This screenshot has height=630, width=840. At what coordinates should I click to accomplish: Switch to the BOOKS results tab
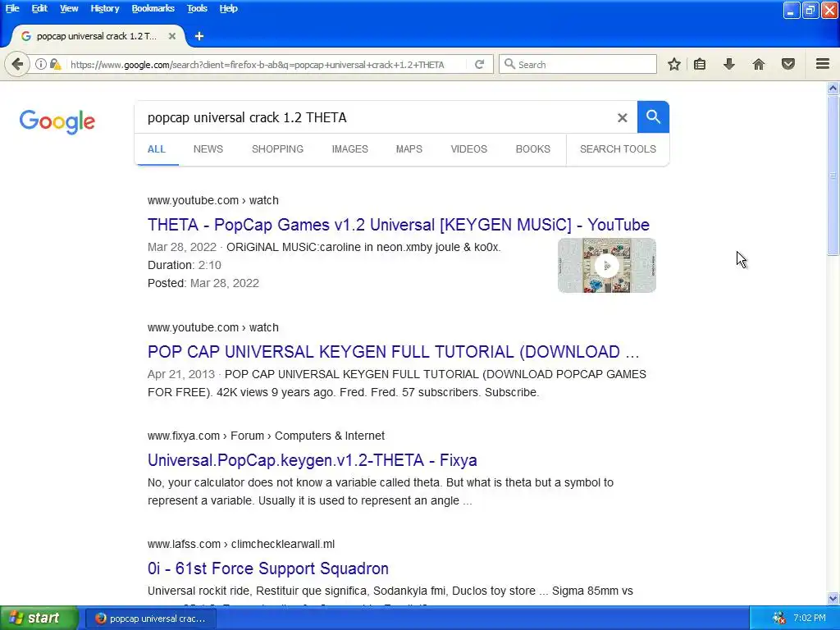[532, 149]
